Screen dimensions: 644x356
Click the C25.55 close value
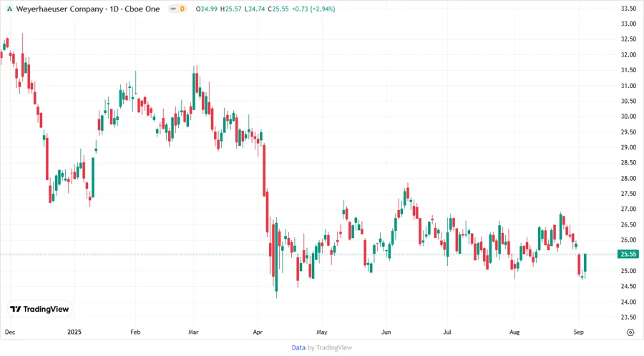(x=278, y=9)
